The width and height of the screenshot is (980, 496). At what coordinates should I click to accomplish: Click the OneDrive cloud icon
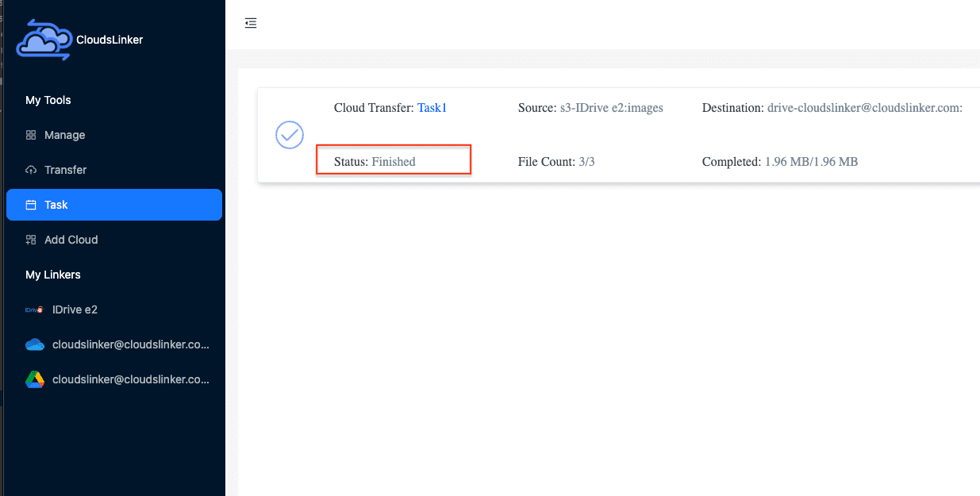click(x=34, y=344)
